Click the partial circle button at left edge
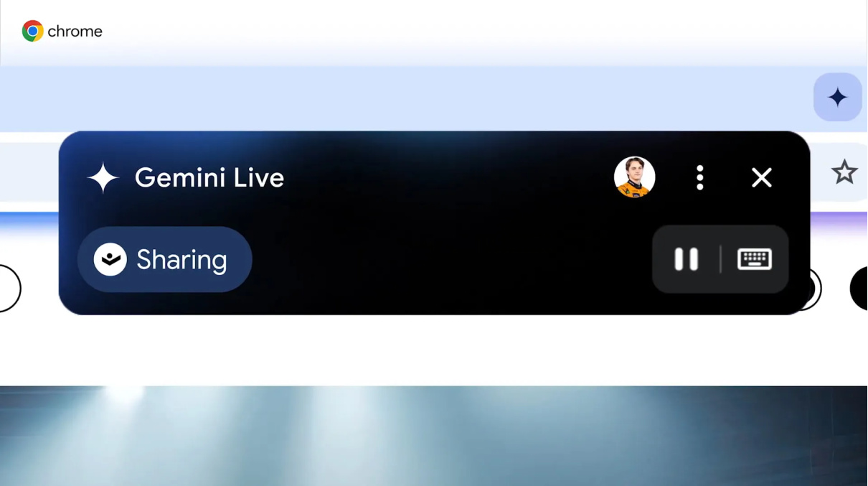 click(x=10, y=289)
